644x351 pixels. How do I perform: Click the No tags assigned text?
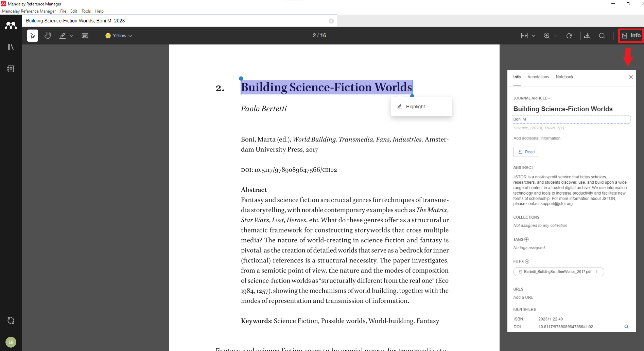pyautogui.click(x=529, y=247)
